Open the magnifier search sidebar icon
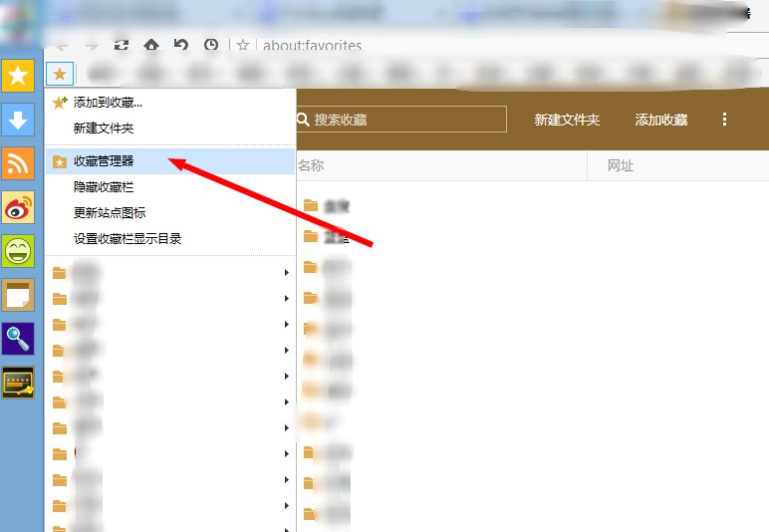The height and width of the screenshot is (532, 769). tap(18, 339)
